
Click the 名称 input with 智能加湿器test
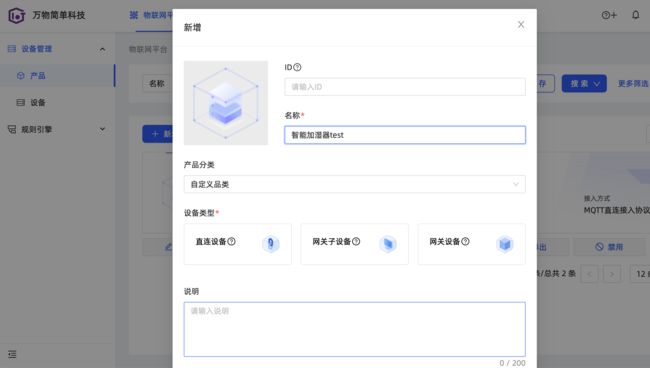pos(405,135)
